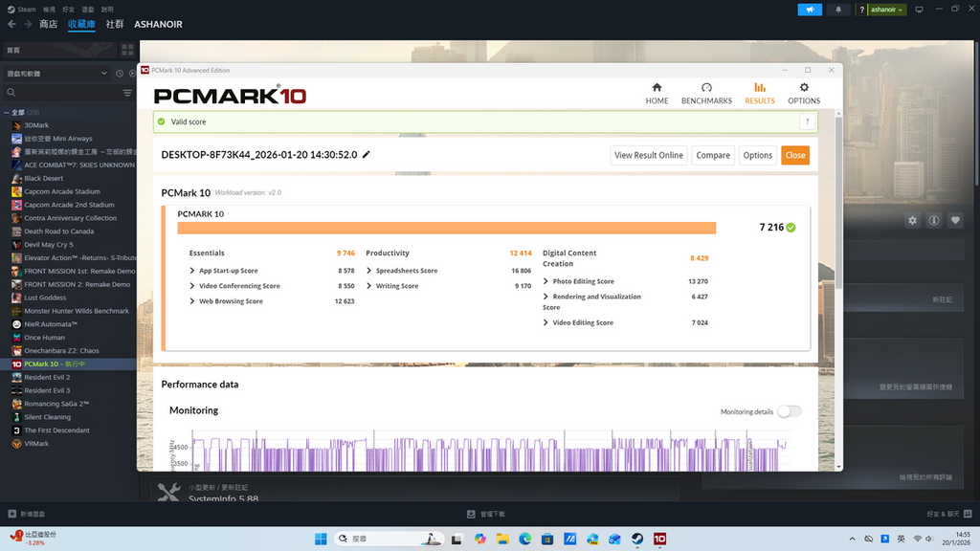
Task: Open the PCMark 10 taskbar icon
Action: [x=659, y=539]
